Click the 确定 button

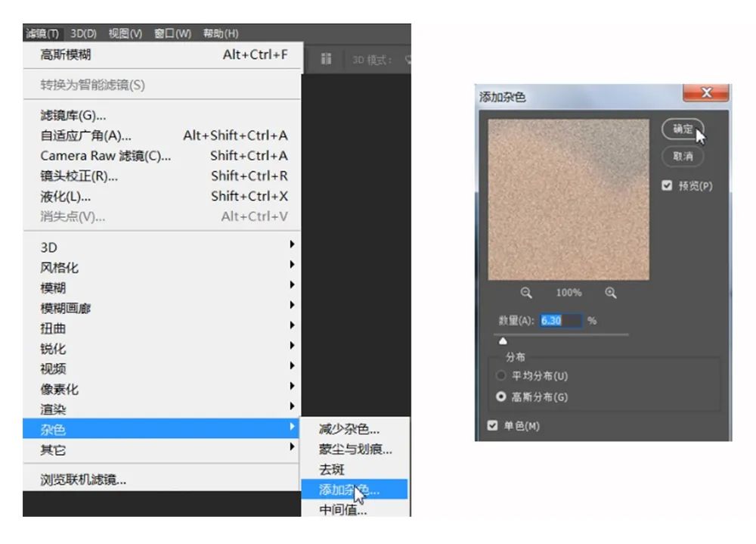[x=683, y=129]
